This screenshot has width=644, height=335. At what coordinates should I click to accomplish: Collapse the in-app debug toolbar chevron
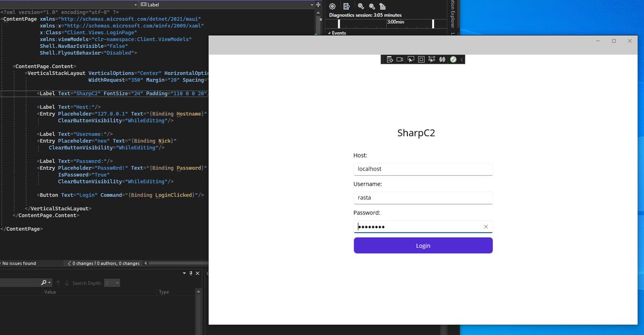click(x=462, y=59)
